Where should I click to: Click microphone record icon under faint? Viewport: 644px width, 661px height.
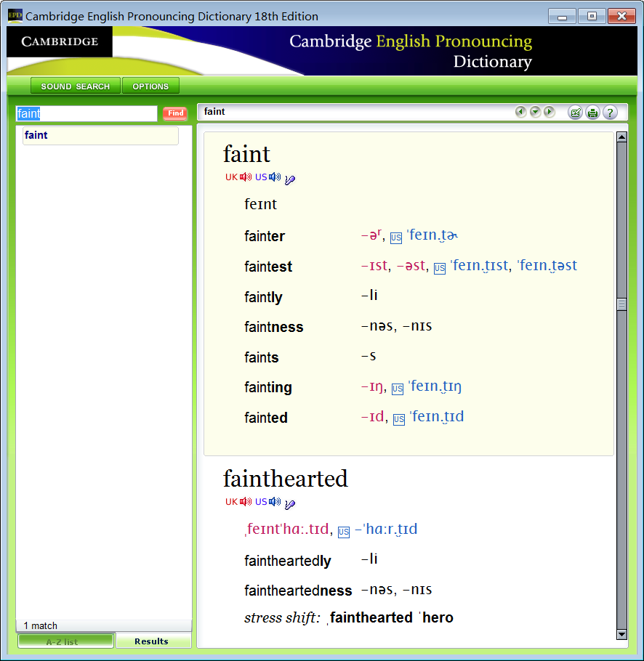(290, 179)
